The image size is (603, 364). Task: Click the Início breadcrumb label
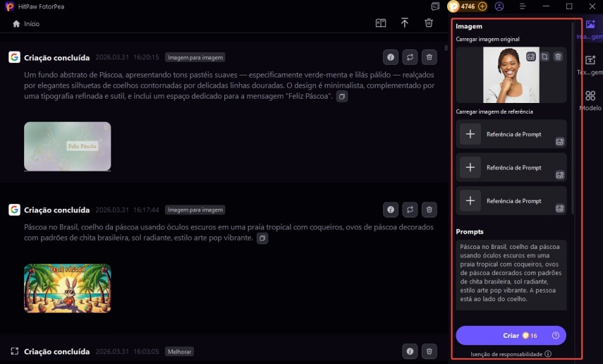coord(32,24)
